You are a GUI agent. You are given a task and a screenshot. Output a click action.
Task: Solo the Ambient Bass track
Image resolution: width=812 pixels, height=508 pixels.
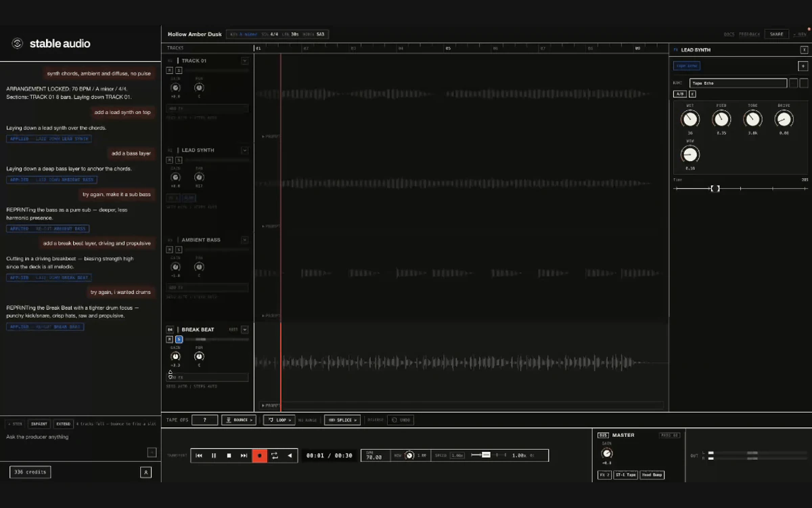click(179, 249)
